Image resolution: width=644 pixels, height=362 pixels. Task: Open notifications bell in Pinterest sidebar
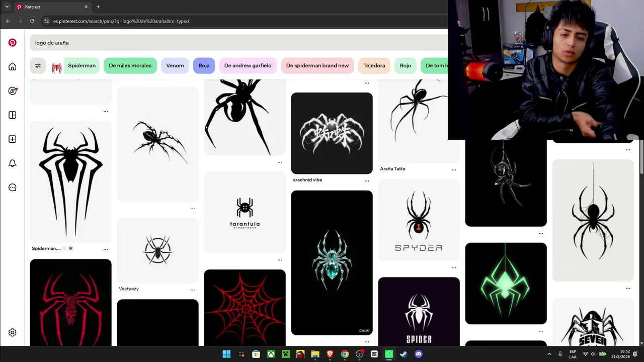coord(13,163)
